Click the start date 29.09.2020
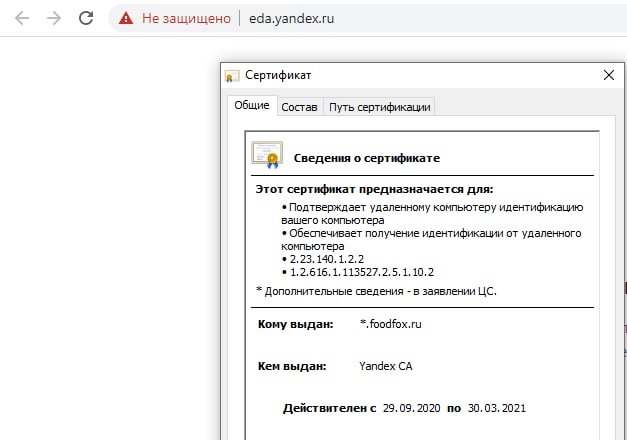The width and height of the screenshot is (627, 440). pyautogui.click(x=411, y=408)
